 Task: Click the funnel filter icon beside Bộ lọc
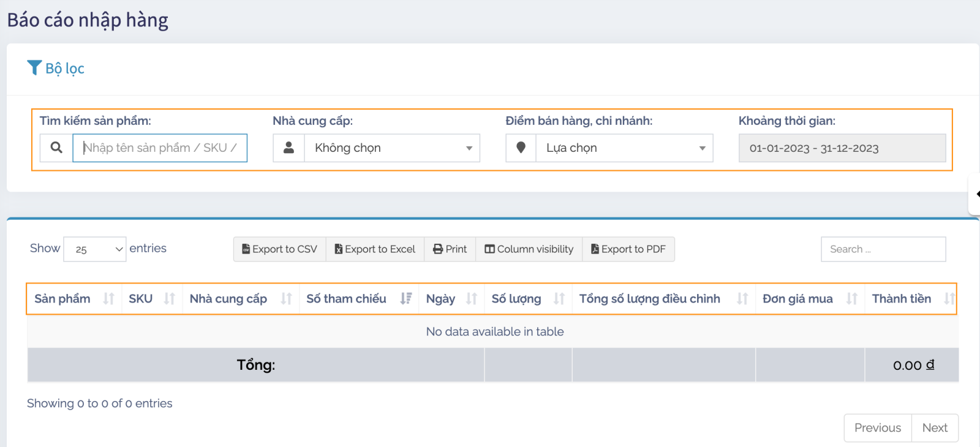pos(34,68)
